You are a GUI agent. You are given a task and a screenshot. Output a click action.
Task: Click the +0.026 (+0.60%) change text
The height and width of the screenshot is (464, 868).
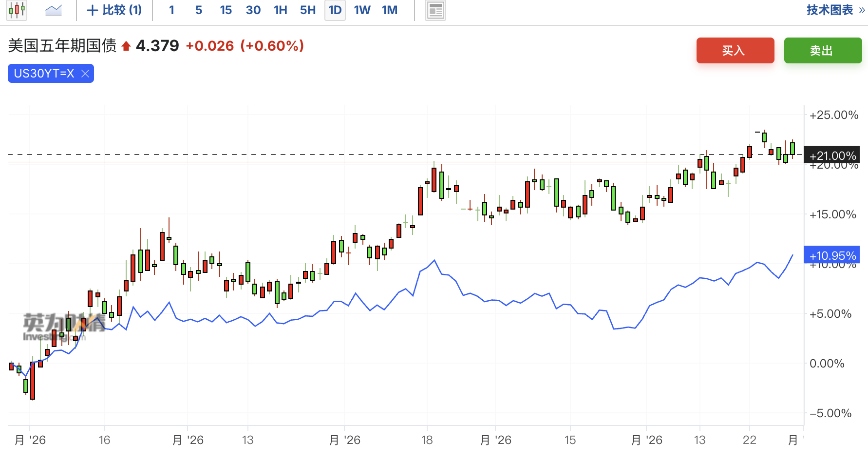(245, 46)
